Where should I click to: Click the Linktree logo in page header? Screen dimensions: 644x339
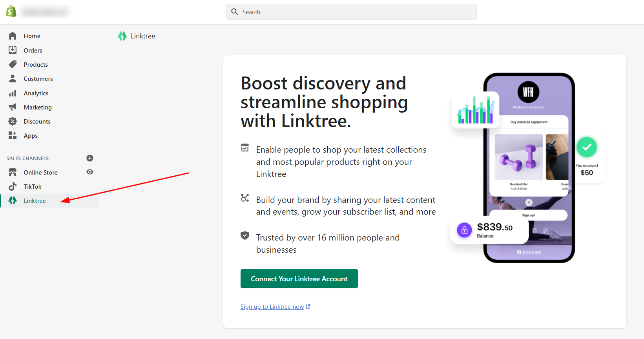point(122,36)
